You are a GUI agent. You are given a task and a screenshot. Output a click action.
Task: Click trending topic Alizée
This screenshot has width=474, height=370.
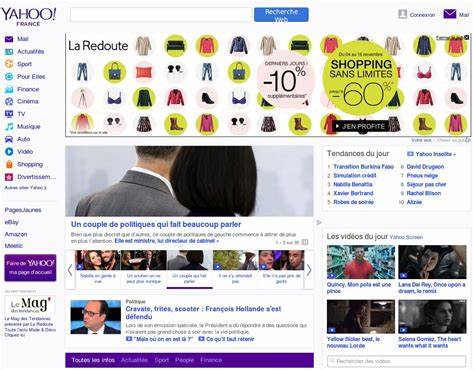tap(414, 202)
